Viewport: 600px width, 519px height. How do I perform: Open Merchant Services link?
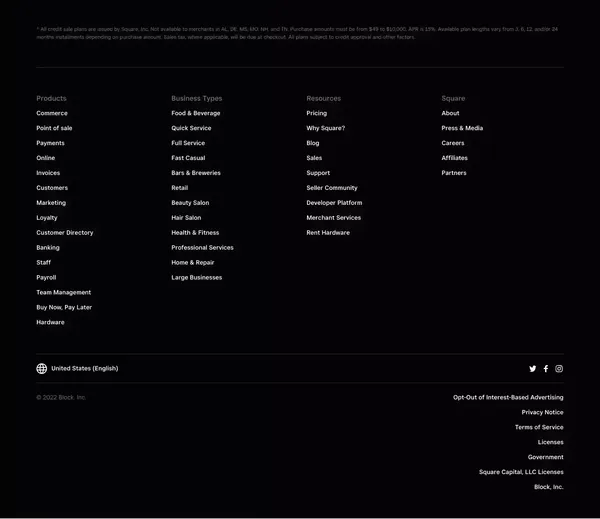pos(334,218)
